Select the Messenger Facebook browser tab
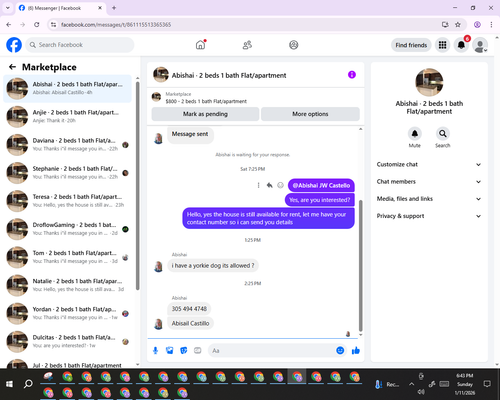This screenshot has width=500, height=400. pyautogui.click(x=60, y=8)
